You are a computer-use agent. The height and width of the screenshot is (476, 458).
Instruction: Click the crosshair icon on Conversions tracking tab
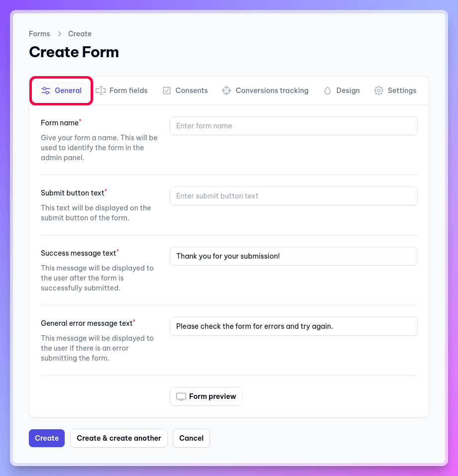[227, 91]
